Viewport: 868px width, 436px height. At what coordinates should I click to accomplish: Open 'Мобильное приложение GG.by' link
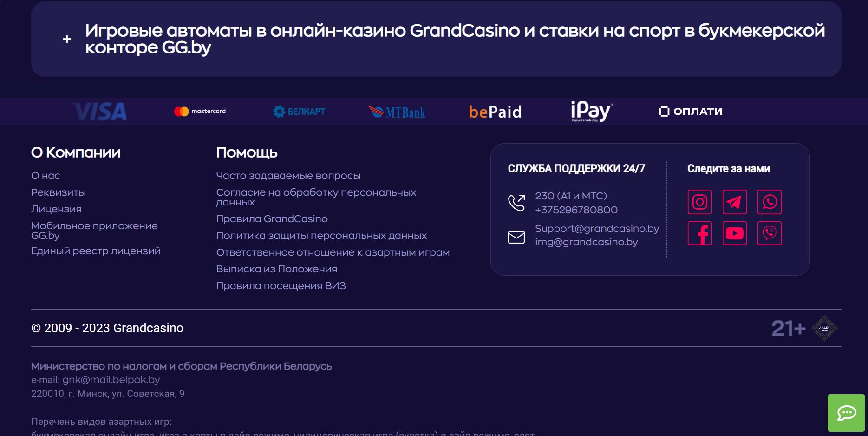point(94,231)
